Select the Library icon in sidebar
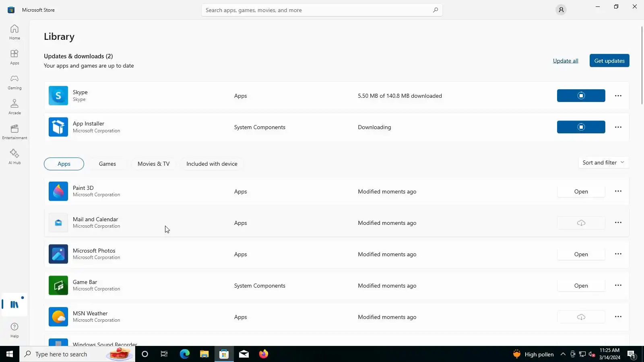This screenshot has width=644, height=362. [14, 304]
